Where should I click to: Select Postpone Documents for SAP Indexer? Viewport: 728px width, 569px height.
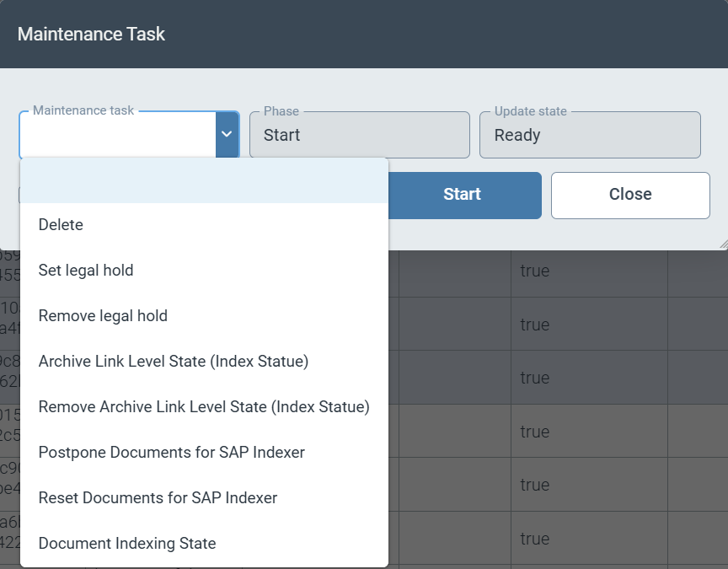click(x=172, y=453)
